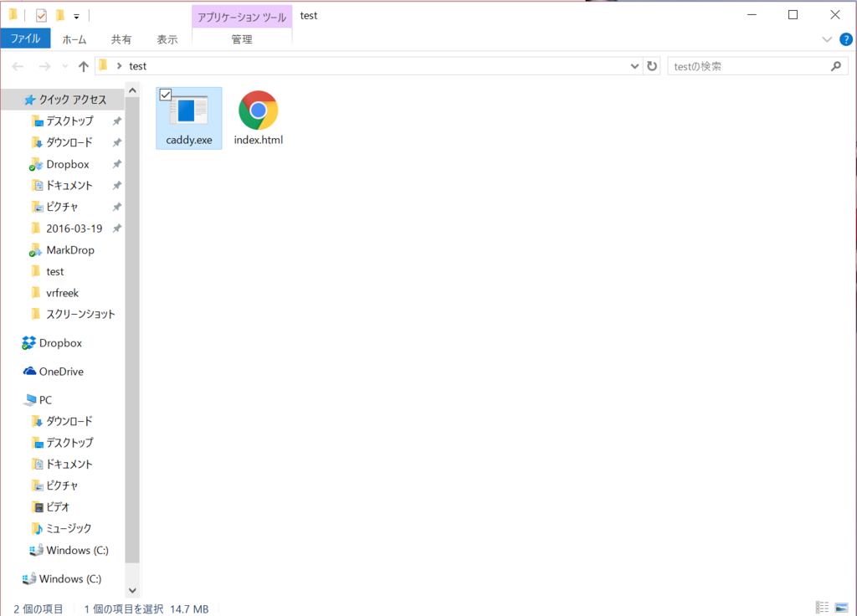
Task: Click the navigation pane scrollbar thumb
Action: 132,331
